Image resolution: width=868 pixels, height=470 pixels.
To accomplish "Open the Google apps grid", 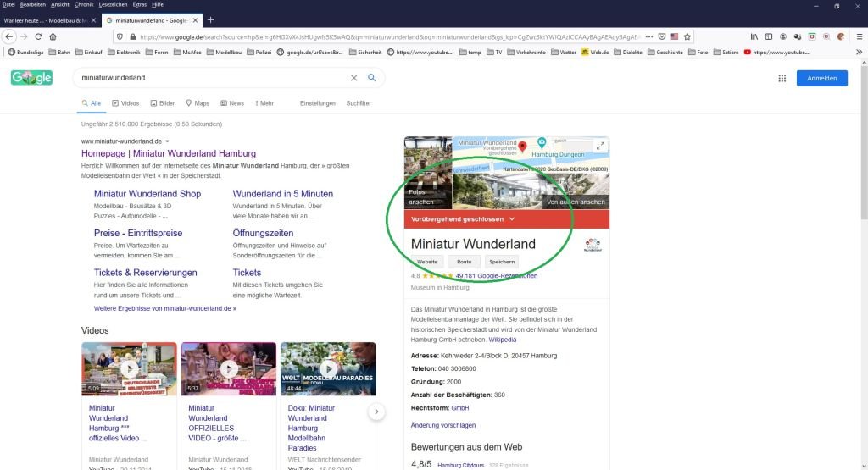I will pyautogui.click(x=782, y=78).
